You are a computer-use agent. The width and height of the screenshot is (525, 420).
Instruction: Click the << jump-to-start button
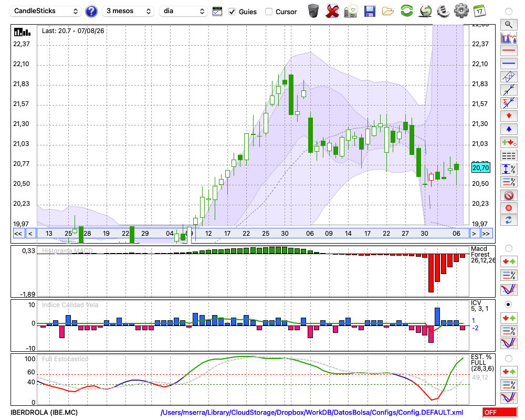coord(18,234)
